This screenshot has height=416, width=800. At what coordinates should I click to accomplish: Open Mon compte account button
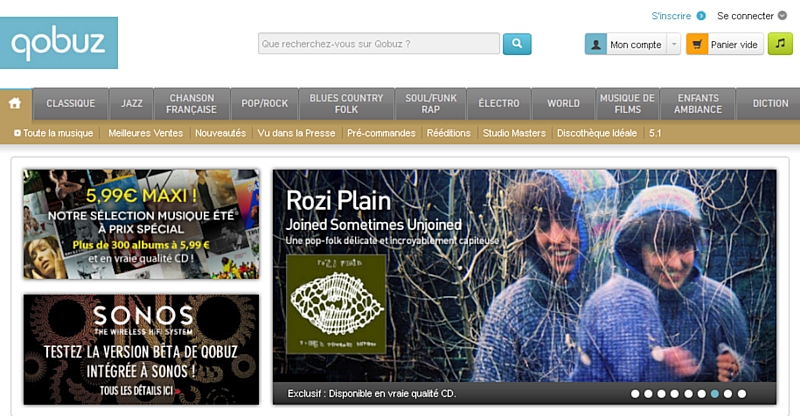[633, 44]
